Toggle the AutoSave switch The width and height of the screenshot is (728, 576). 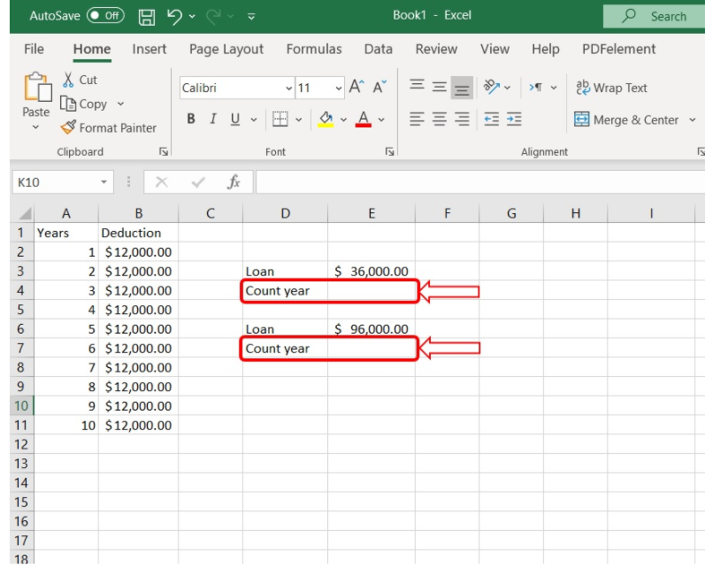[105, 16]
